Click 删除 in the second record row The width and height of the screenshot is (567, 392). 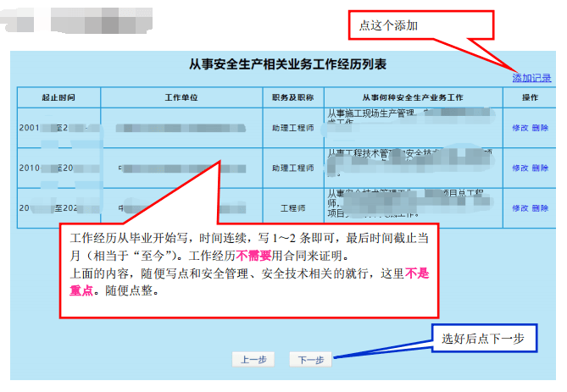540,168
